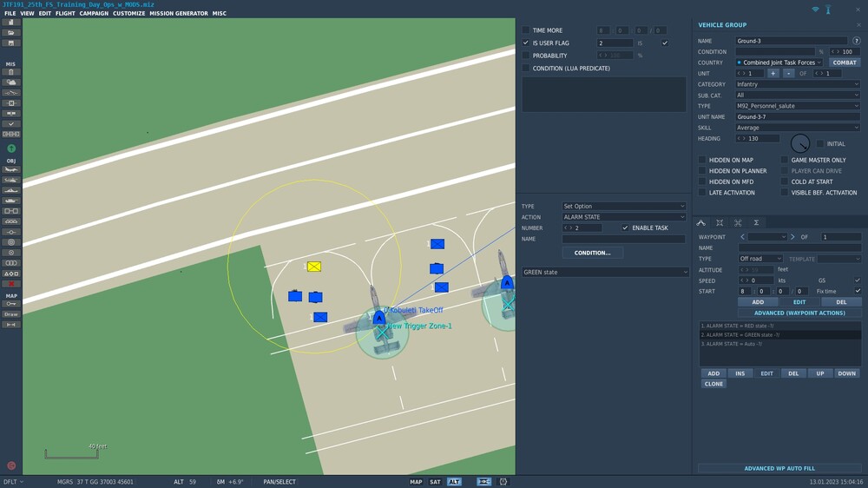Viewport: 868px width, 488px height.
Task: Open the Briefing clipboard icon under MIS
Action: pyautogui.click(x=11, y=72)
